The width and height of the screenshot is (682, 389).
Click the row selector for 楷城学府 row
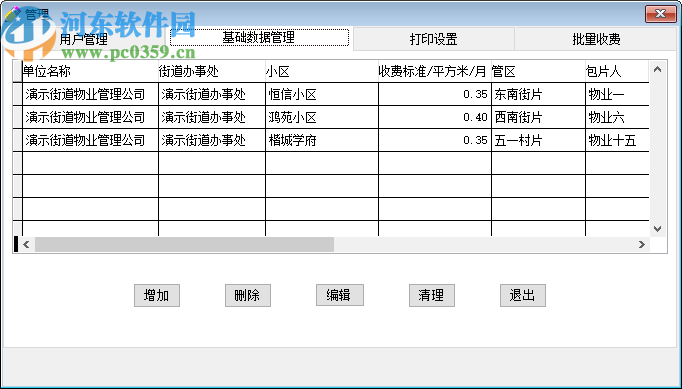click(x=17, y=141)
